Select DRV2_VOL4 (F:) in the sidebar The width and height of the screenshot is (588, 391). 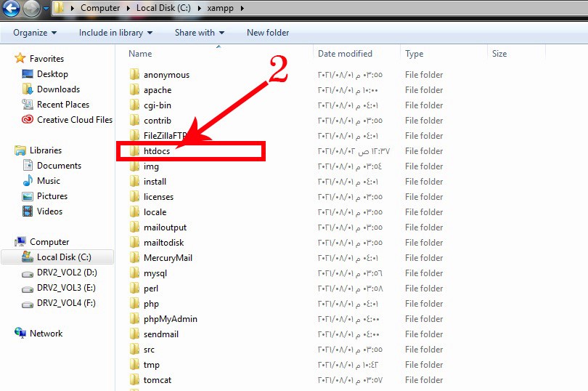point(66,303)
